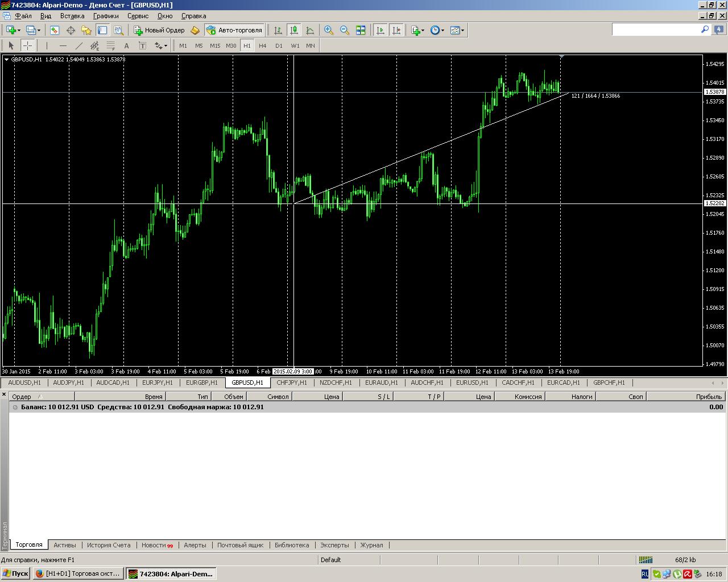This screenshot has width=728, height=582.
Task: Select the Text tool (A)
Action: 126,45
